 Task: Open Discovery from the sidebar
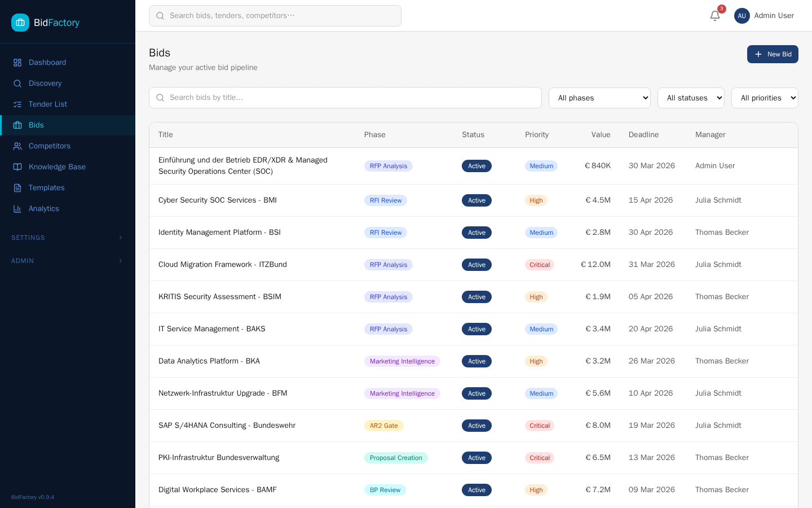tap(68, 84)
